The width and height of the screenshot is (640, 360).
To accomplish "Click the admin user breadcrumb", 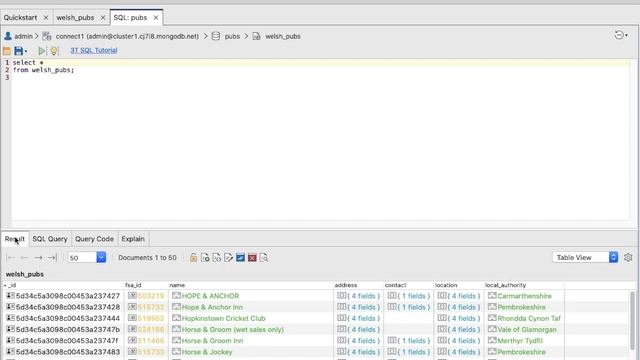I will point(18,36).
